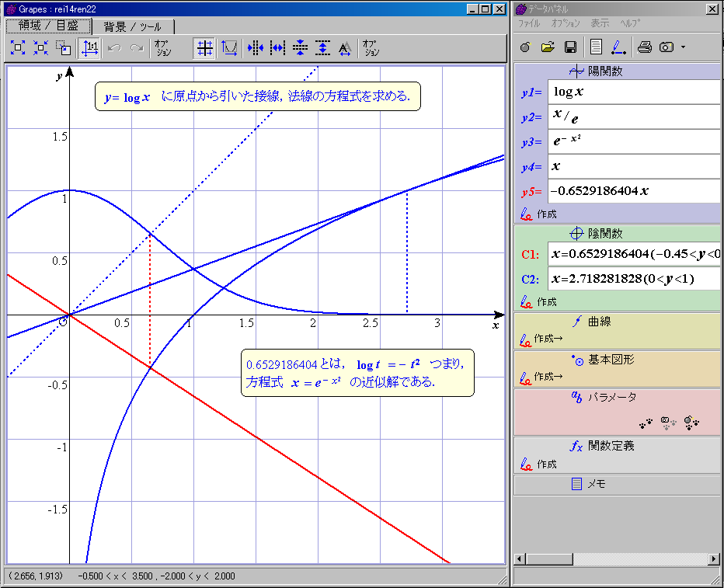Click the printer icon

click(644, 47)
